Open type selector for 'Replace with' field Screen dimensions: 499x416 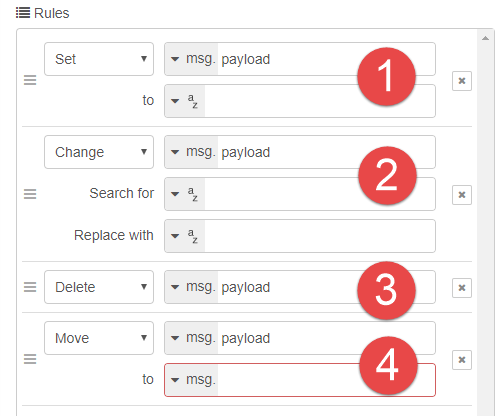click(185, 236)
